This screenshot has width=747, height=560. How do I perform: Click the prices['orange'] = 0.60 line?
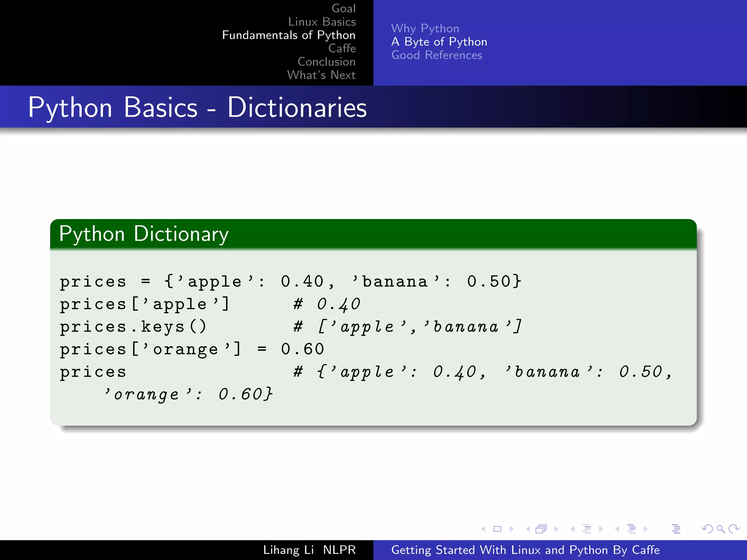192,349
